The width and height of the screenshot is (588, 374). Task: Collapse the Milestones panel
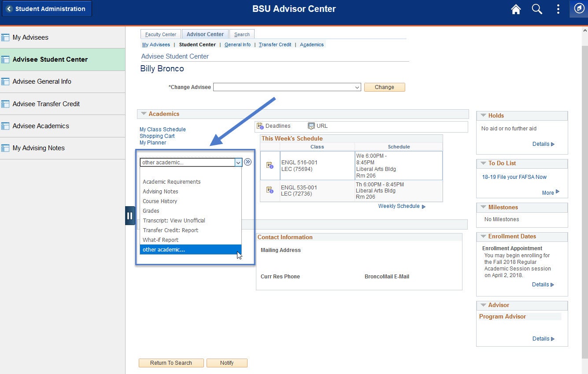pos(483,207)
